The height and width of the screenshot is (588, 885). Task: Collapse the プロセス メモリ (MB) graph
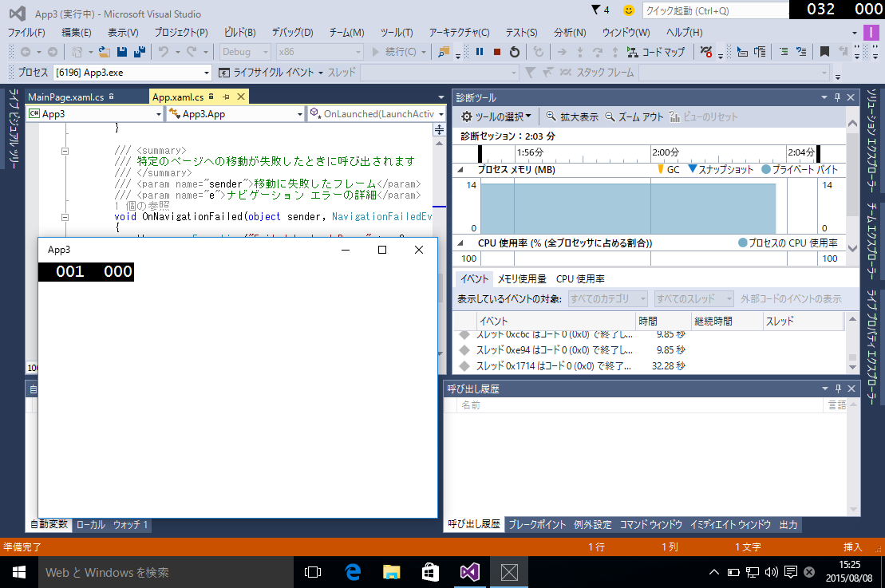[x=460, y=170]
